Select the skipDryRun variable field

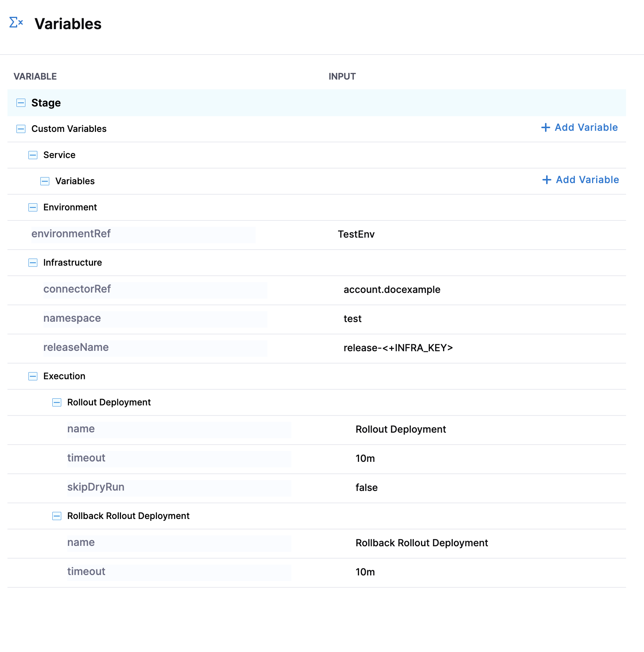point(179,488)
